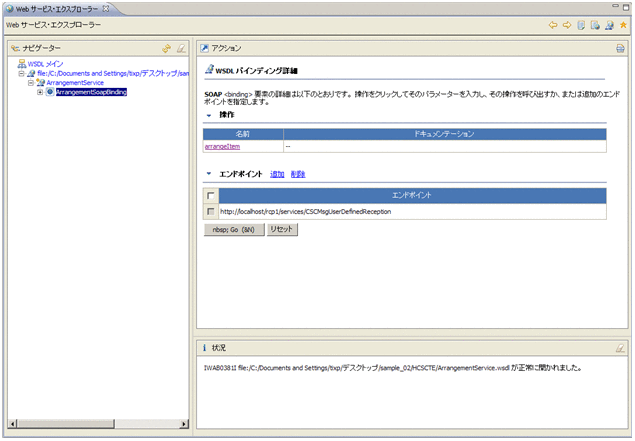Click the 追加 link to add endpoint
The width and height of the screenshot is (635, 441).
277,174
